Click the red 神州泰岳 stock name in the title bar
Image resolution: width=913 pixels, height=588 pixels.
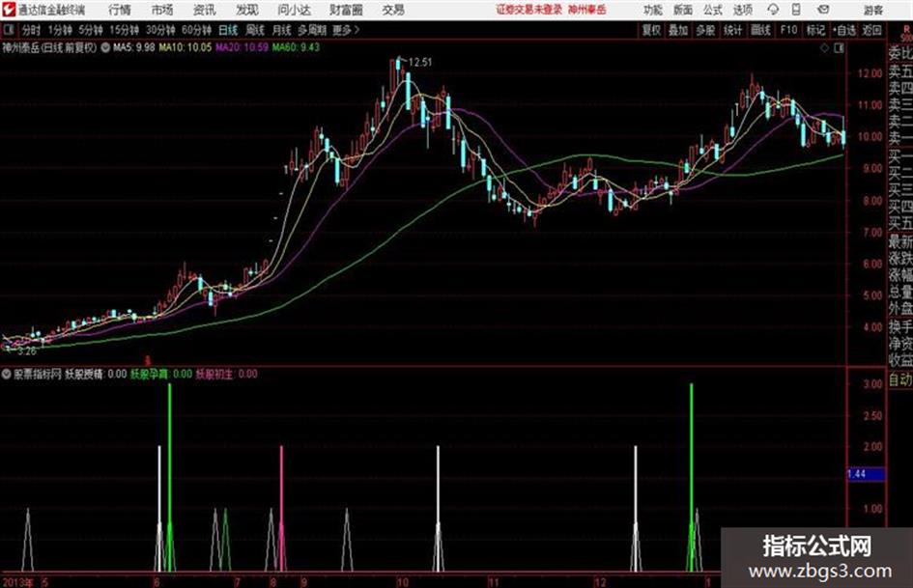click(x=587, y=10)
